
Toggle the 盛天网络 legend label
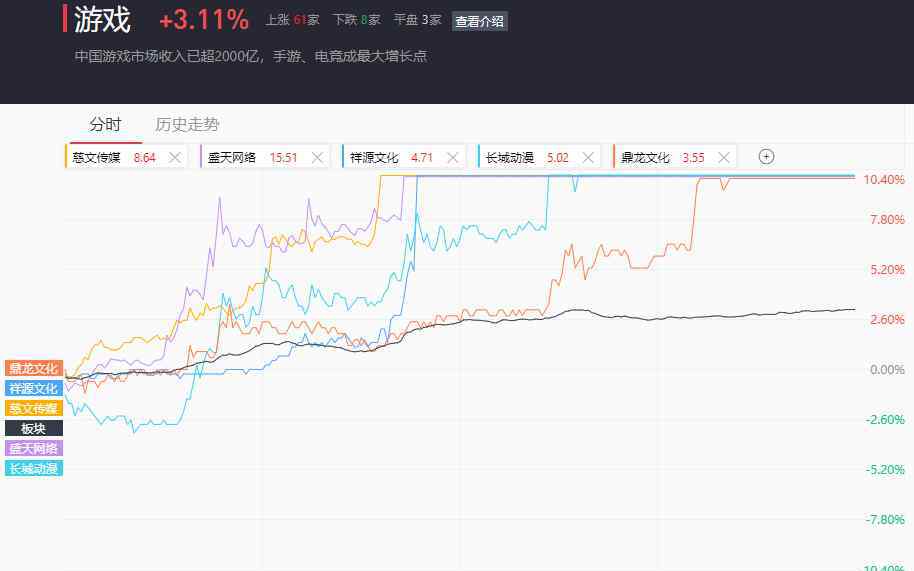pos(34,448)
